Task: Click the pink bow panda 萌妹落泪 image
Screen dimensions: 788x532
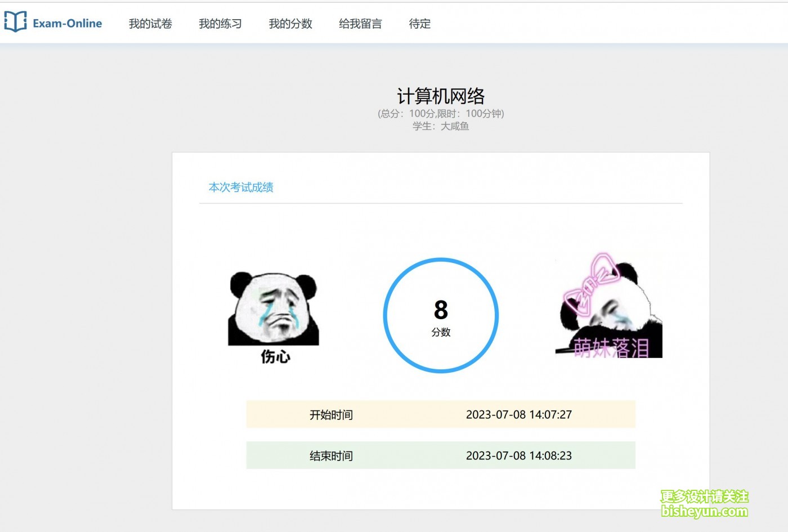Action: tap(608, 306)
